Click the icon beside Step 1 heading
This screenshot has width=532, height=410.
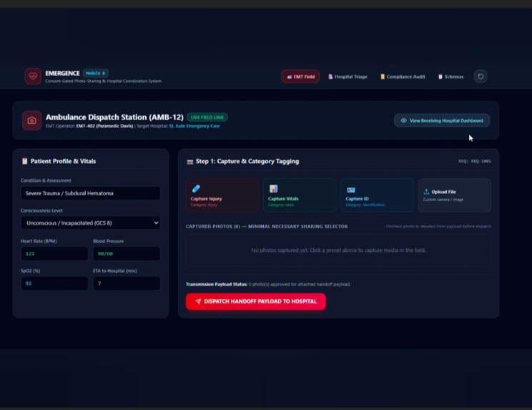(x=190, y=162)
